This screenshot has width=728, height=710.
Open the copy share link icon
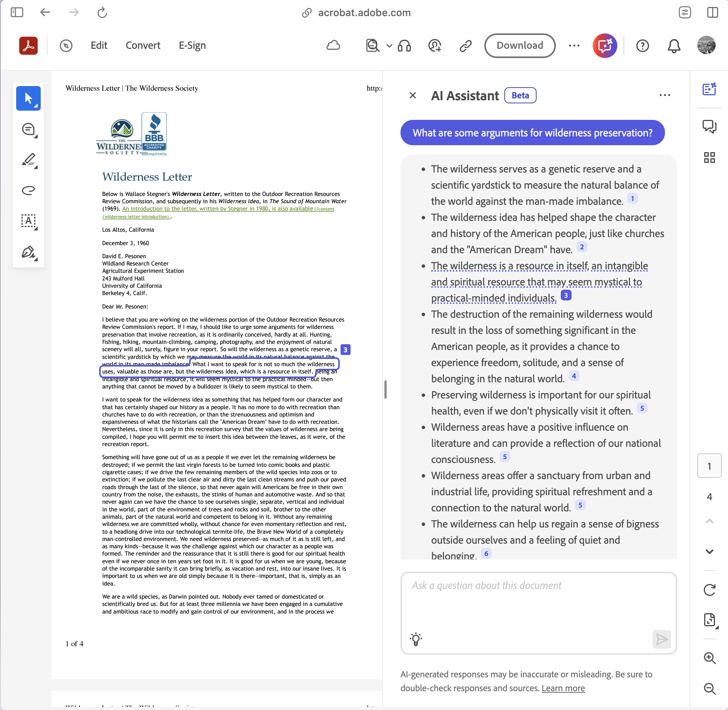(465, 46)
